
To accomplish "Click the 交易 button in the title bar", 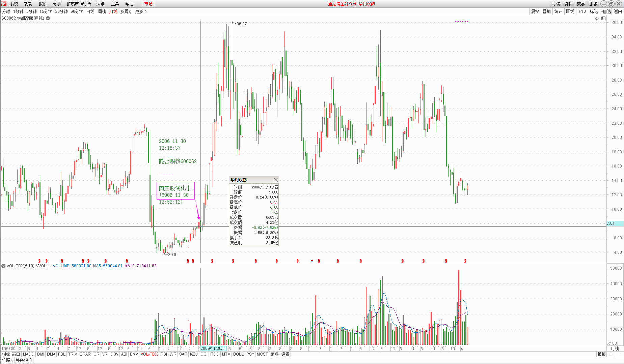I will point(580,4).
